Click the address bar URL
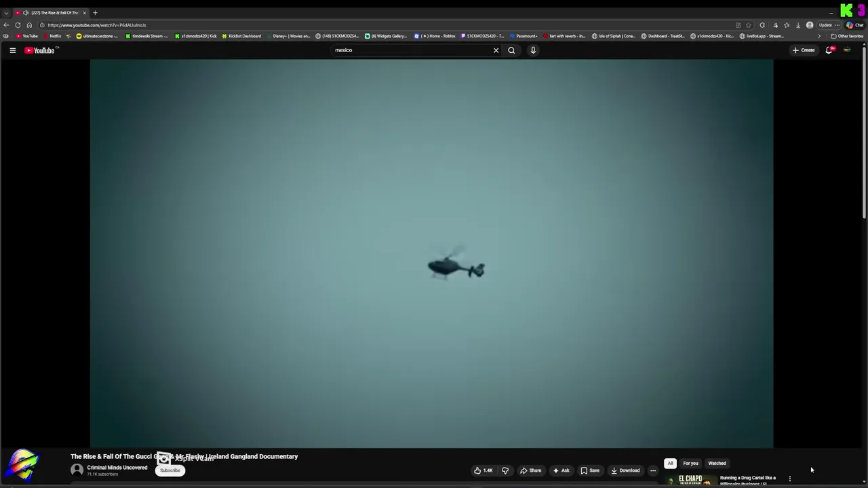Viewport: 868px width, 488px height. point(96,25)
